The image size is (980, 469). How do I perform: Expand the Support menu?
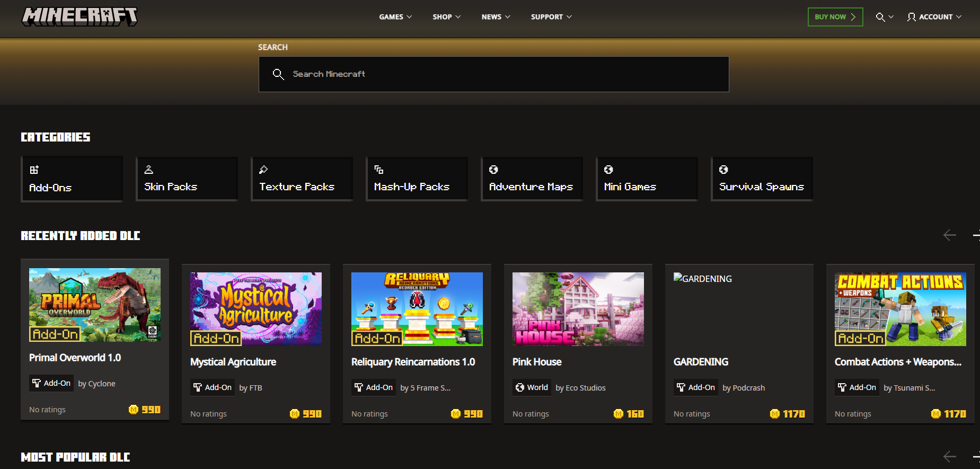[552, 17]
